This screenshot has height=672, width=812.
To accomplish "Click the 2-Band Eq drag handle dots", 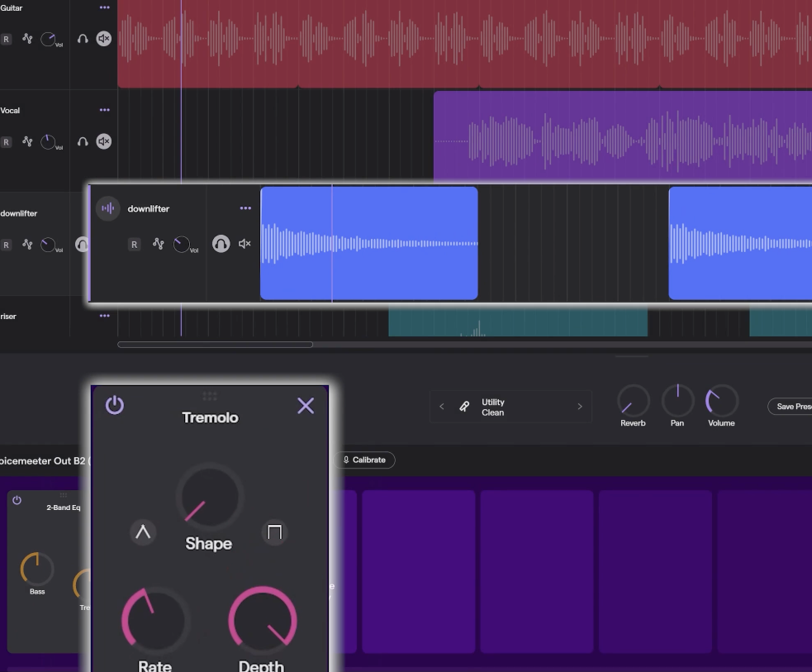I will [x=63, y=495].
